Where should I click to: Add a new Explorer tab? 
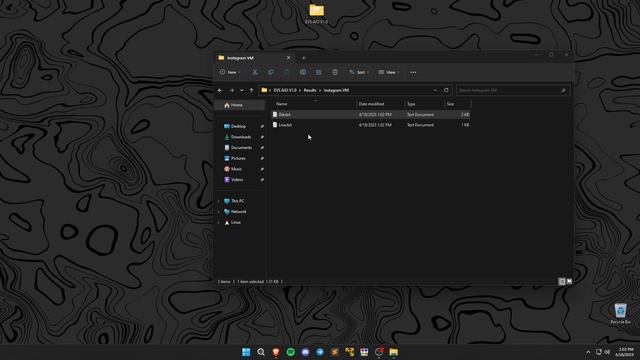click(304, 58)
